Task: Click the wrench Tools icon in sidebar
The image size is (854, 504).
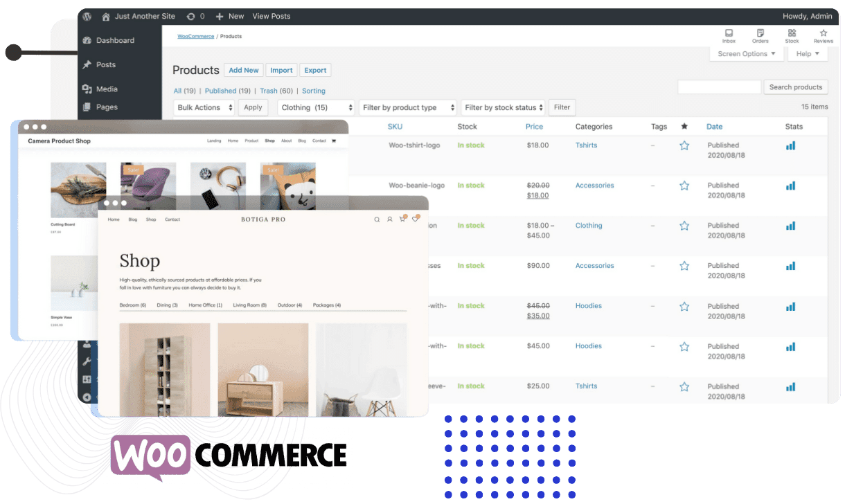Action: [x=87, y=361]
